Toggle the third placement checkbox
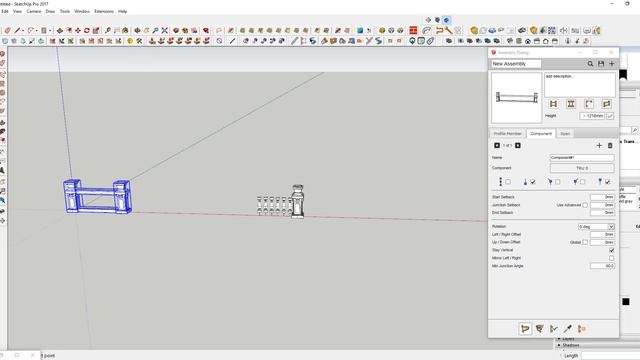The height and width of the screenshot is (360, 640). pyautogui.click(x=558, y=182)
